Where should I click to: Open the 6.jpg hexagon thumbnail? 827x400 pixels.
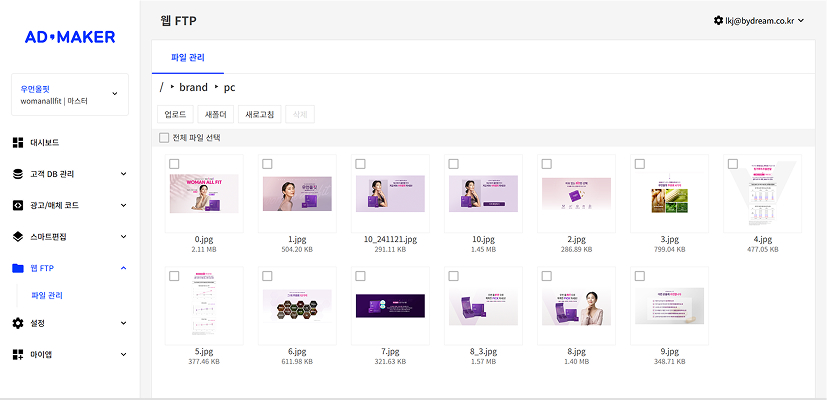297,306
